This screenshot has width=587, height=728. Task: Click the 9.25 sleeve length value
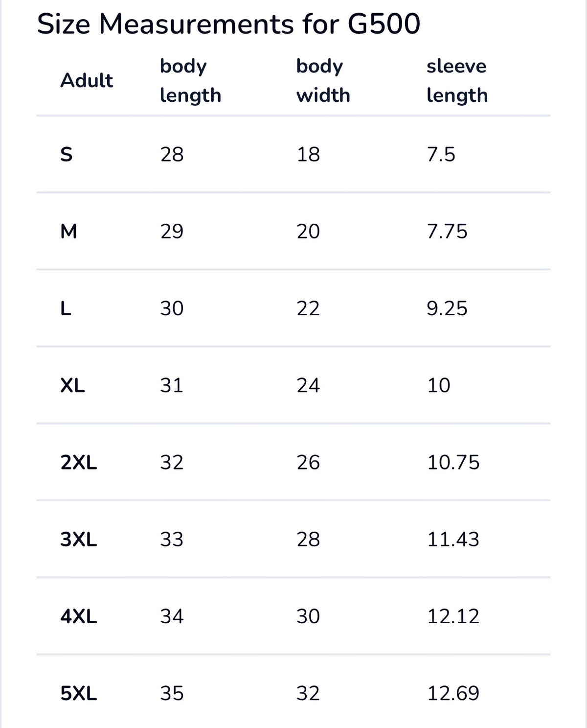coord(447,308)
